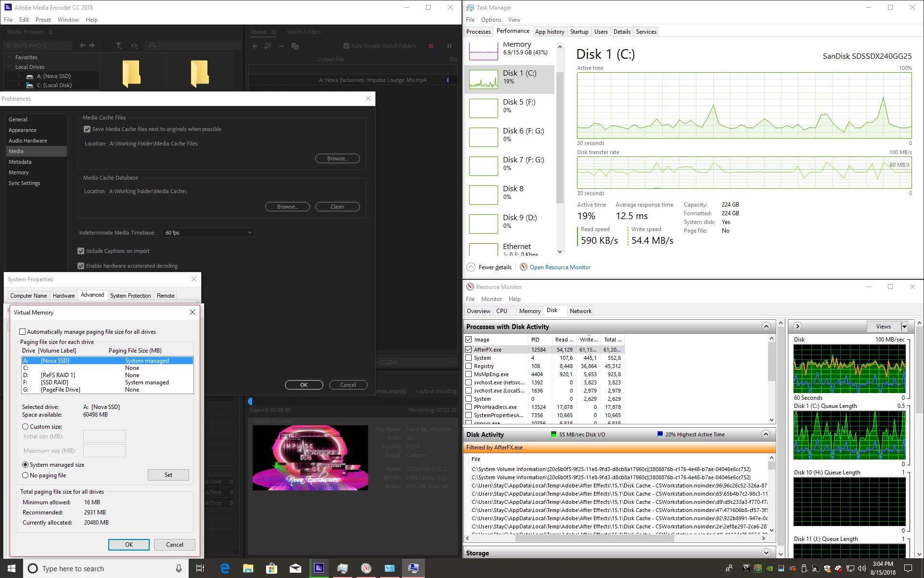The height and width of the screenshot is (578, 924).
Task: Uncheck AfterFX.exe process filter checkbox
Action: coord(469,350)
